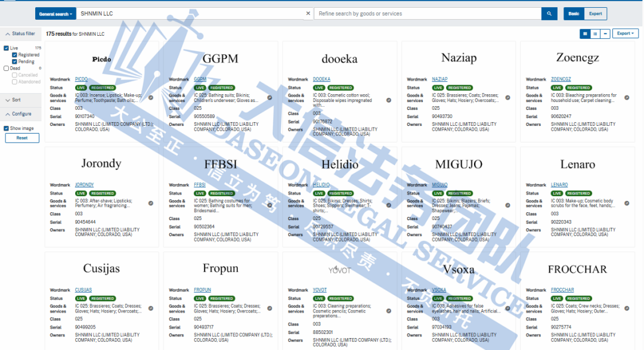
Task: Open the JORONDY wordmark link
Action: [x=84, y=185]
